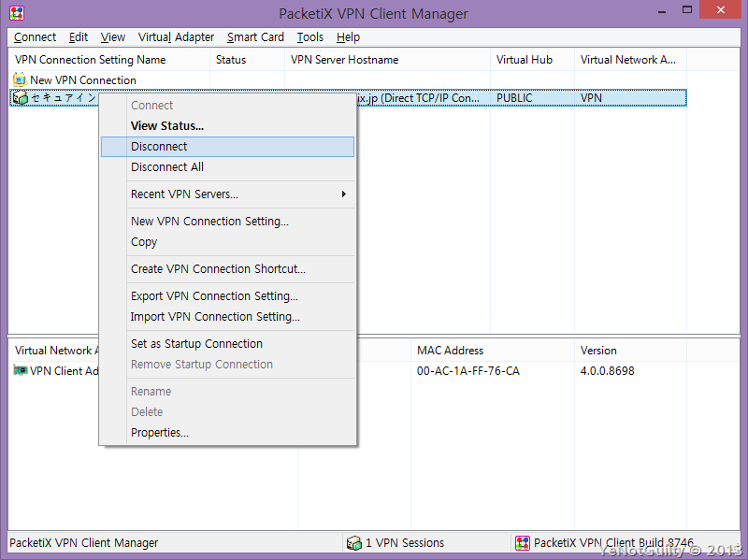Select Create VPN Connection Shortcut...
748x560 pixels.
227,269
